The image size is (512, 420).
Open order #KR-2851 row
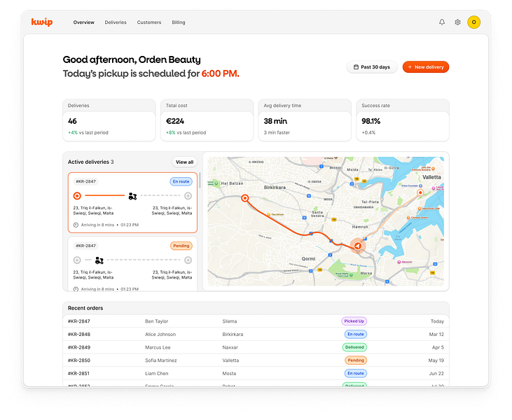point(256,373)
